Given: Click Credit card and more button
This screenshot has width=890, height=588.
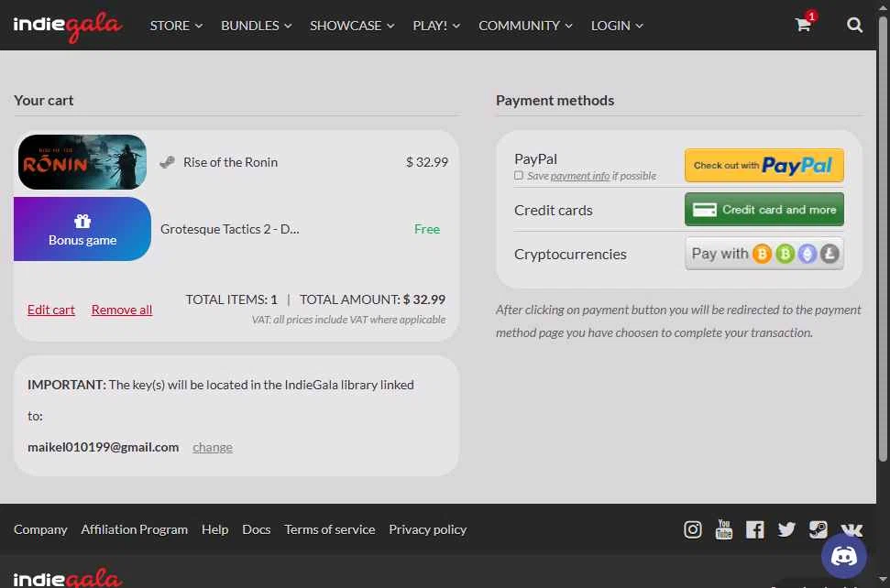Looking at the screenshot, I should coord(764,209).
